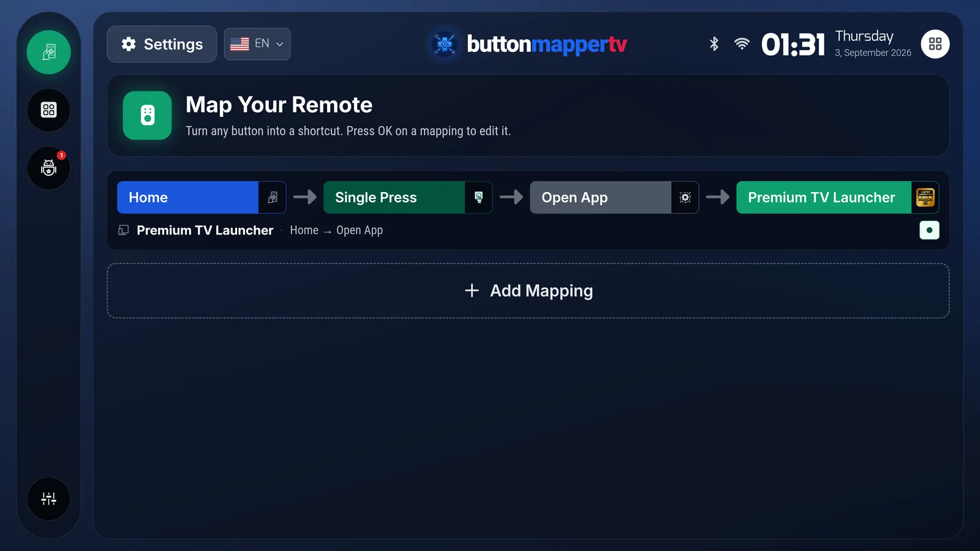Open Settings
The height and width of the screenshot is (551, 980).
coord(162,44)
